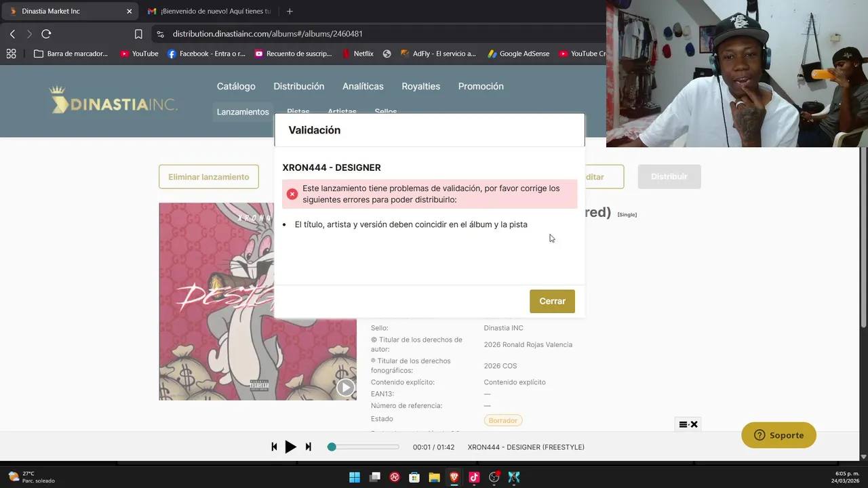
Task: Click Eliminar lanzamiento button
Action: pyautogui.click(x=209, y=177)
